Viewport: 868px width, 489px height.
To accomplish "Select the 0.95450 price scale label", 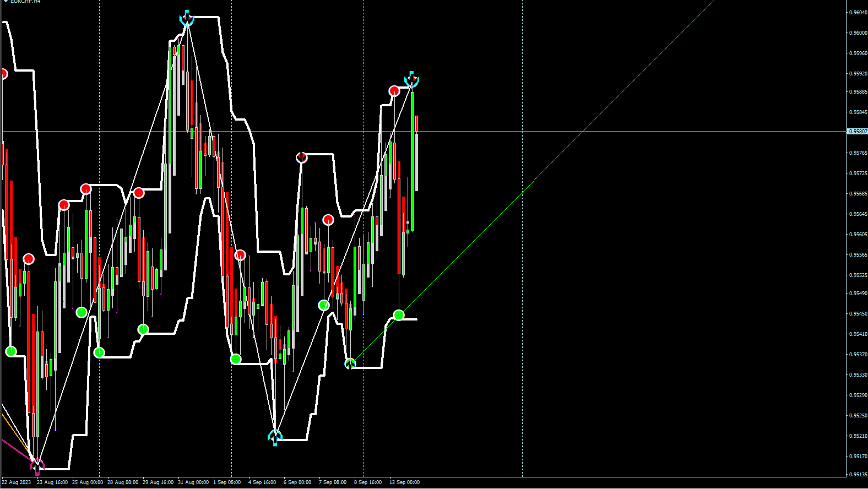I will [x=858, y=314].
